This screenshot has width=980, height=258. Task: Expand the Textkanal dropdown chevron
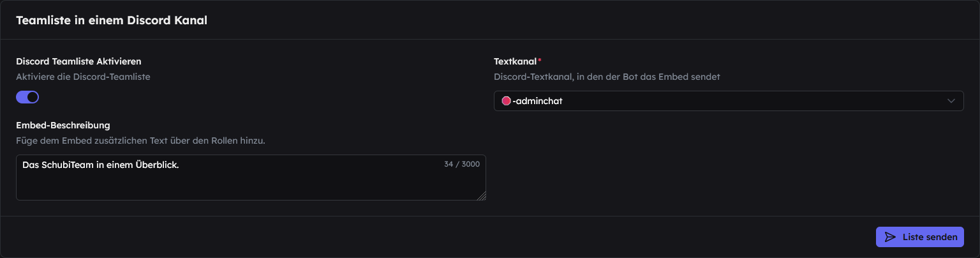[x=951, y=101]
